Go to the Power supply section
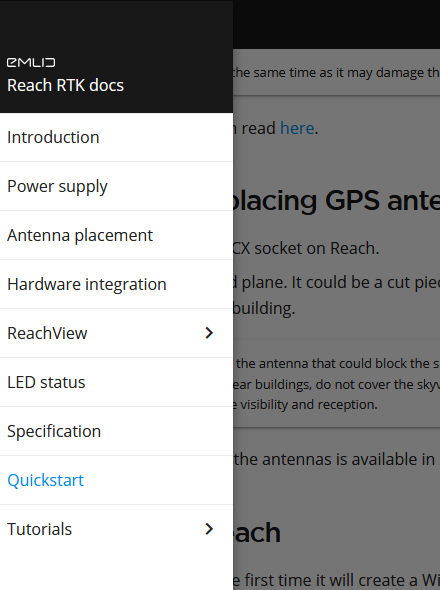 [116, 186]
